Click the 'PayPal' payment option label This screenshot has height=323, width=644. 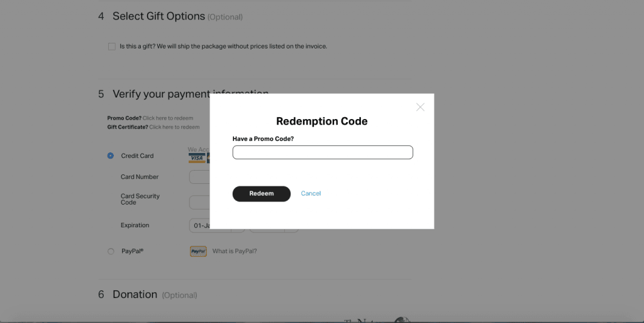132,251
